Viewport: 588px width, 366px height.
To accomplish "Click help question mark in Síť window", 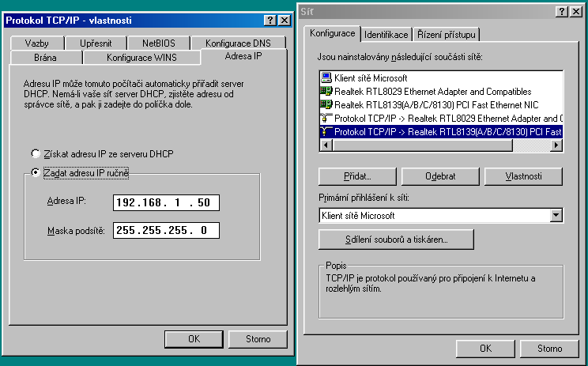I will pos(561,12).
